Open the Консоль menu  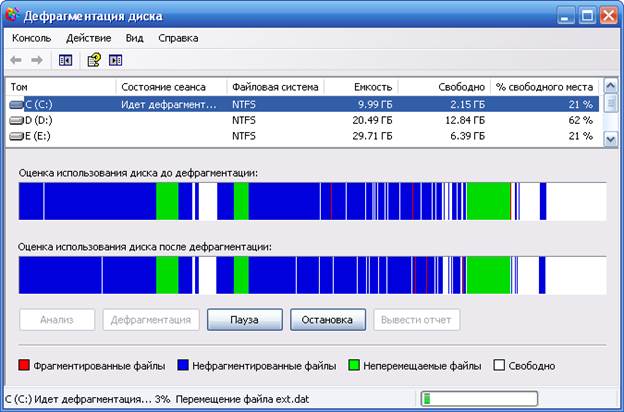point(31,38)
